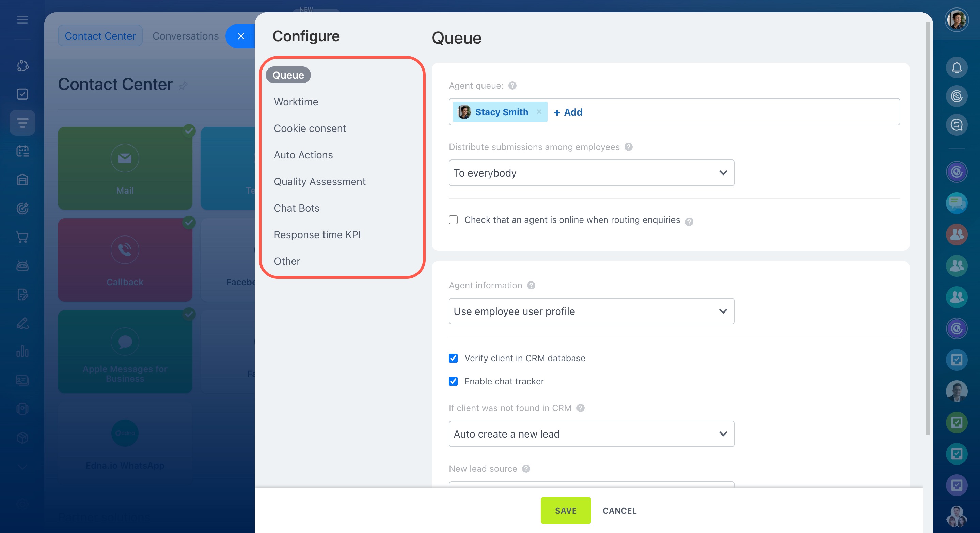Open the multi-person group avatar at bottom right

pos(957,517)
